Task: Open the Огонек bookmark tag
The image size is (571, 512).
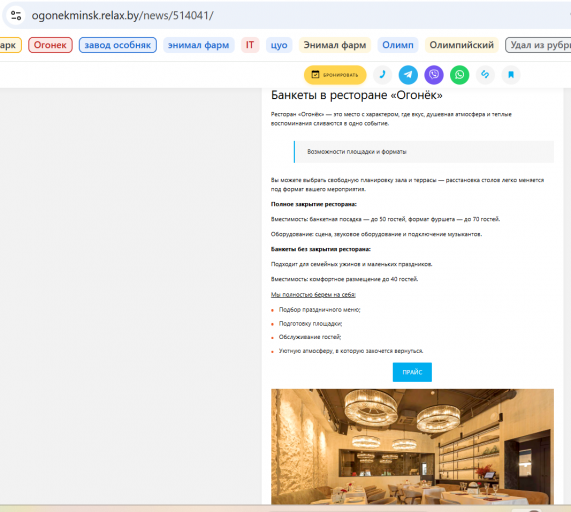Action: (50, 45)
